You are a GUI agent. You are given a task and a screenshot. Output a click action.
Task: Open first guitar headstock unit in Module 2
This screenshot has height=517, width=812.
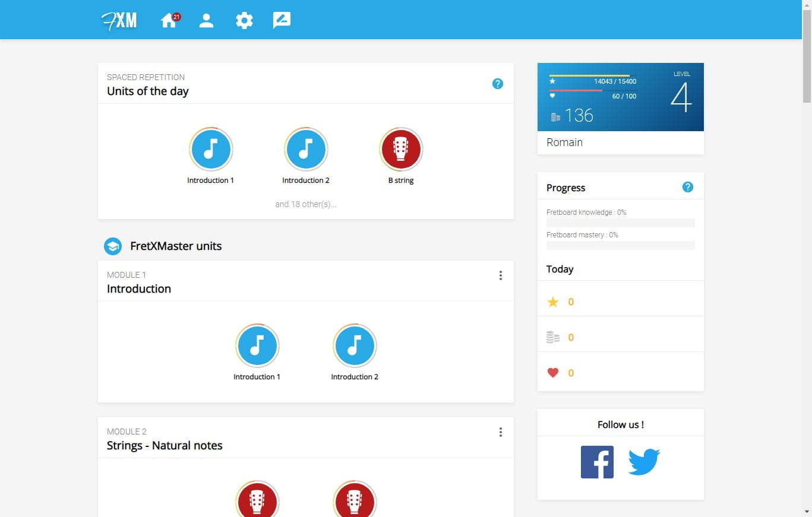click(x=257, y=499)
